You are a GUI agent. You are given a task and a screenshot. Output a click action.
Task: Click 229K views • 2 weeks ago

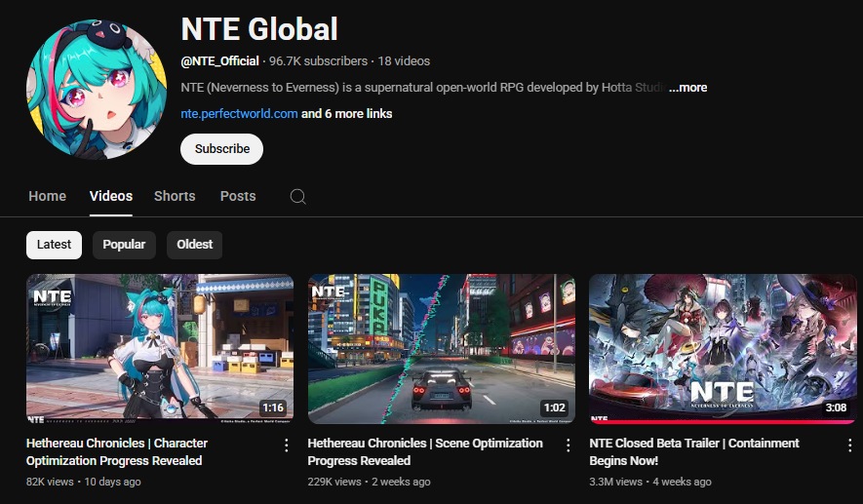pyautogui.click(x=369, y=482)
